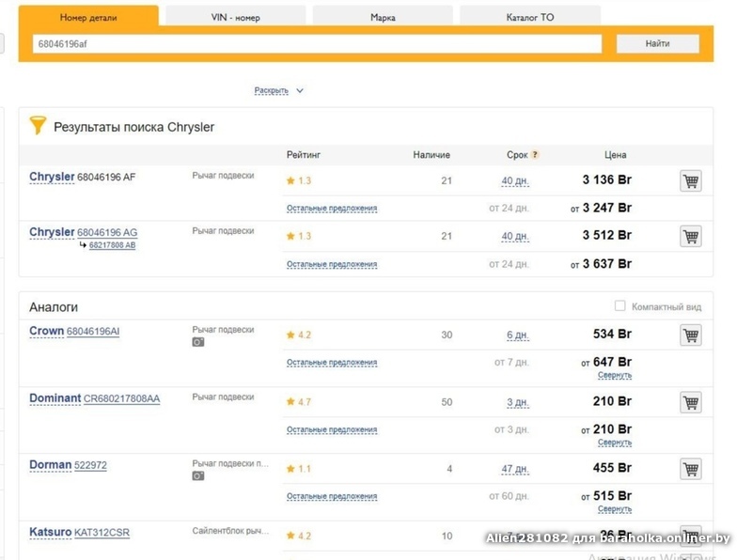The width and height of the screenshot is (752, 560).
Task: Click the price 3 512 Br
Action: (606, 236)
